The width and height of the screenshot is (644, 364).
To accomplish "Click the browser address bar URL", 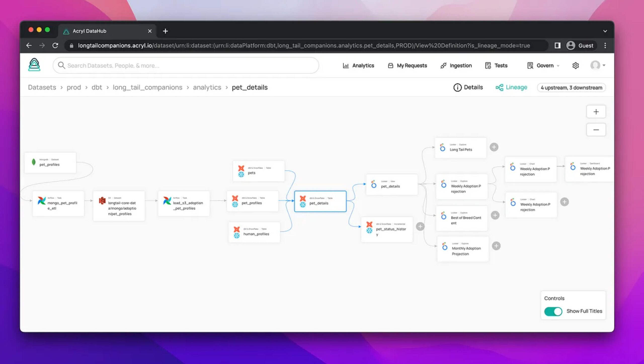I will coord(304,46).
